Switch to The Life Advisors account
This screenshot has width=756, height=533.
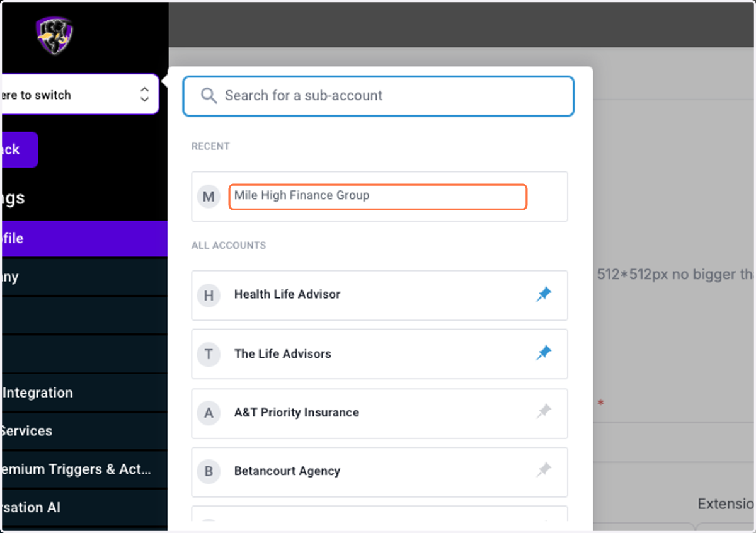coord(379,354)
